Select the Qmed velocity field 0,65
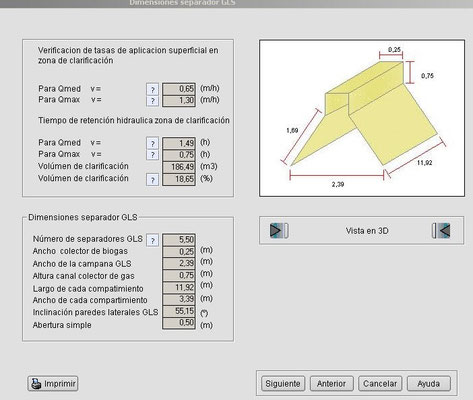The image size is (473, 400). point(179,89)
